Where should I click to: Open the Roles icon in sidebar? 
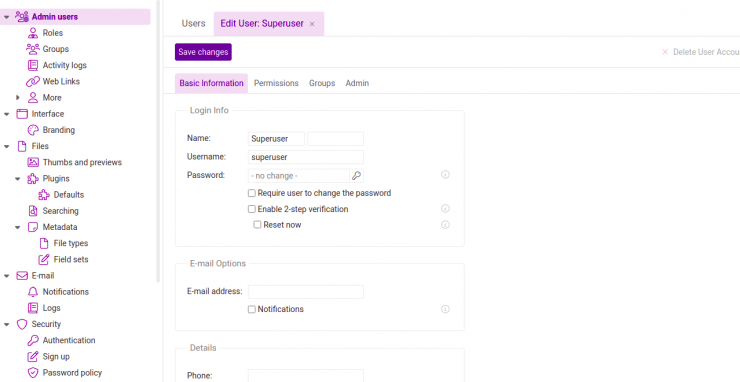click(x=33, y=33)
